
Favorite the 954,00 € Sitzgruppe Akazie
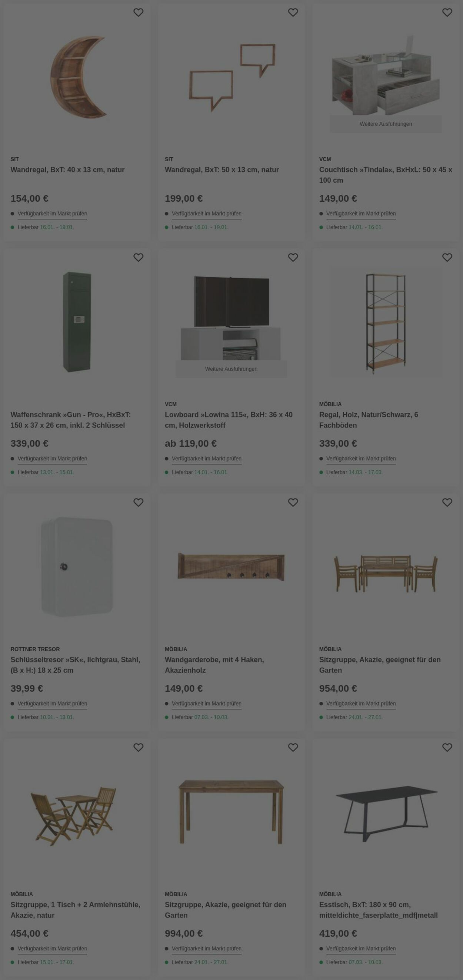[x=447, y=503]
